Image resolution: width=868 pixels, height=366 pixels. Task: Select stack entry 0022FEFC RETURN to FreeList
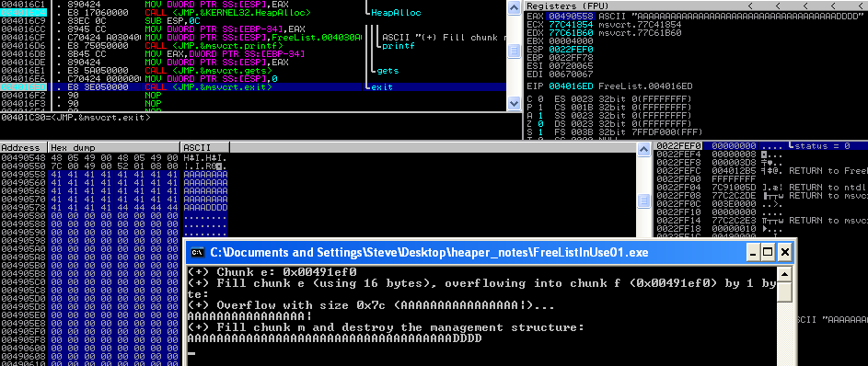point(761,171)
